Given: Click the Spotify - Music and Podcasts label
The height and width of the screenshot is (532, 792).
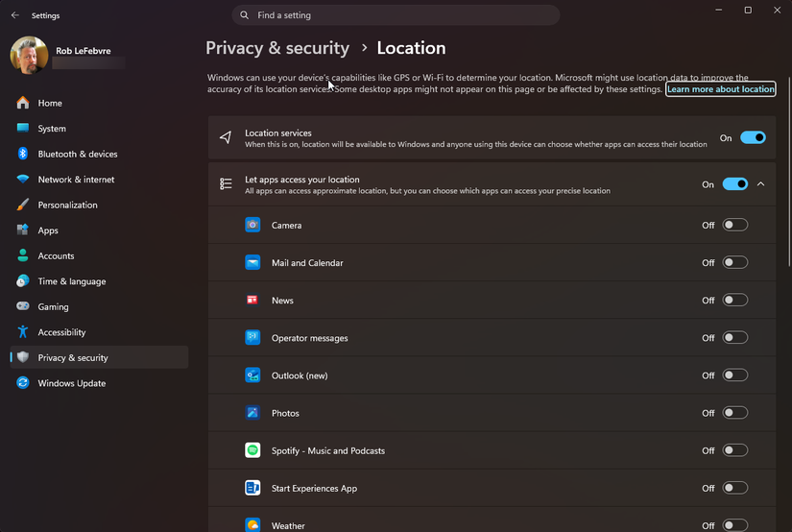Looking at the screenshot, I should click(327, 450).
